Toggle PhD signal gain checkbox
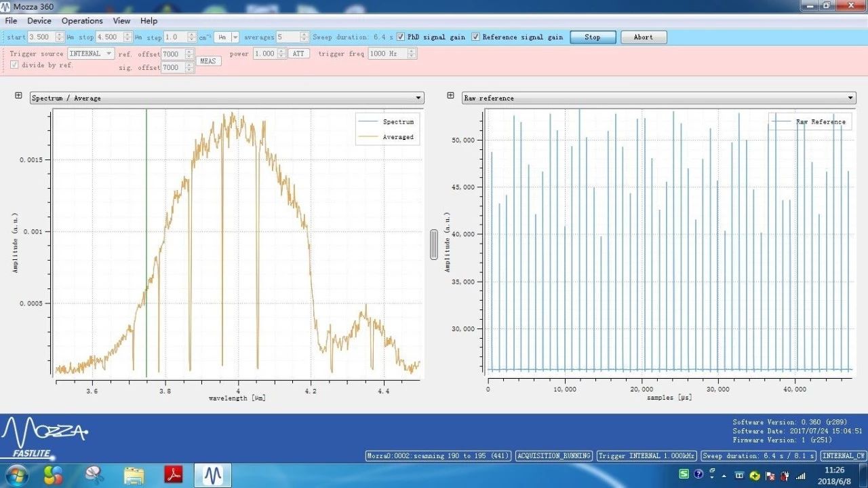 click(401, 37)
